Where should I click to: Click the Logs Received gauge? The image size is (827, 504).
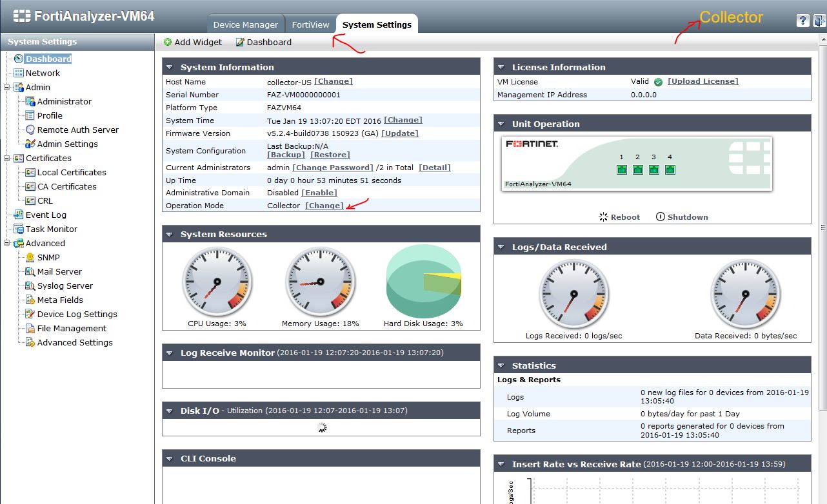tap(573, 295)
